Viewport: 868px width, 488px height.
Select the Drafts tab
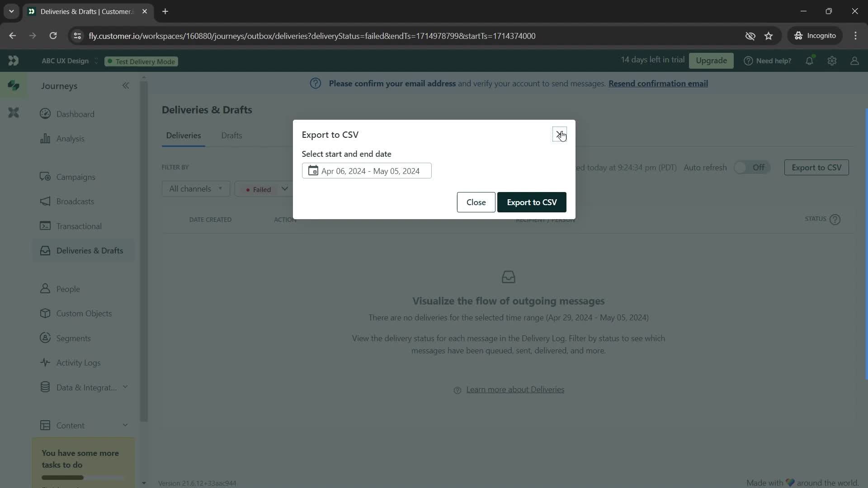tap(232, 135)
